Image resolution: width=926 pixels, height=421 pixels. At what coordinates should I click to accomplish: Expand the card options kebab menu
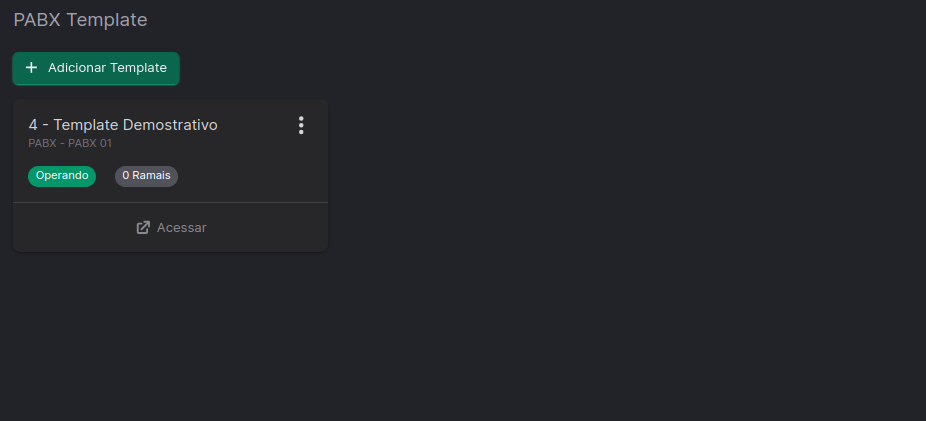[x=301, y=125]
